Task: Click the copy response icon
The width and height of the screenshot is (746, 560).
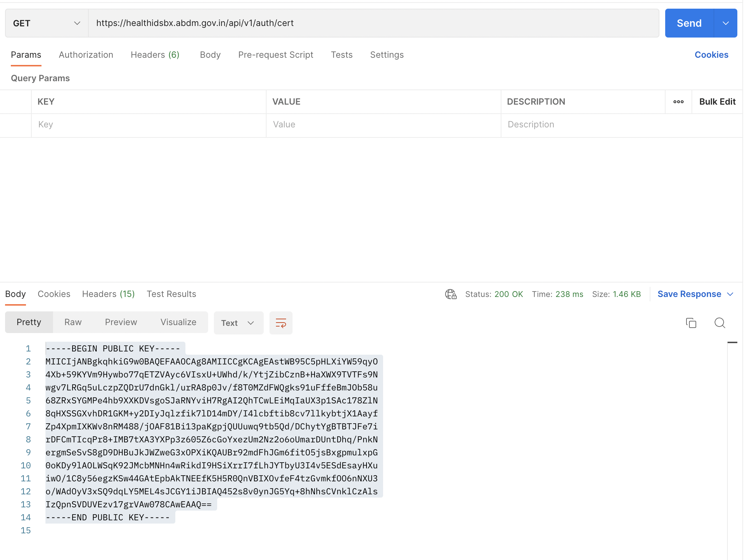Action: (691, 323)
